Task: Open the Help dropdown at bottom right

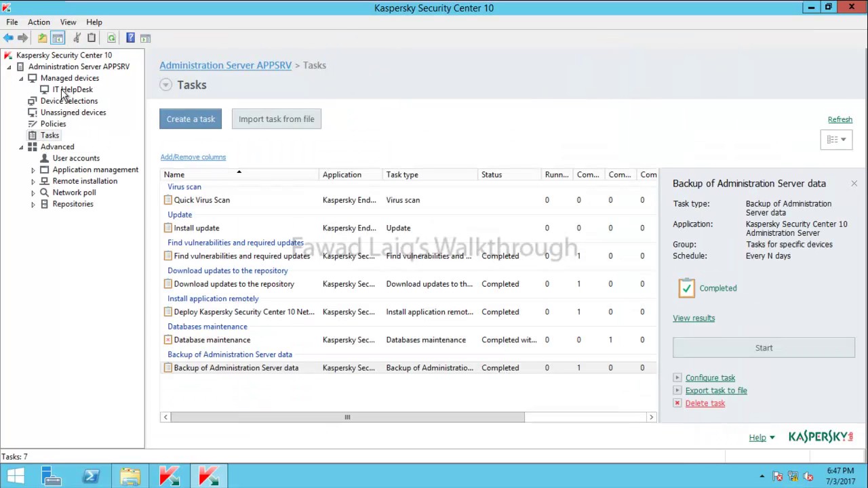Action: [x=762, y=438]
